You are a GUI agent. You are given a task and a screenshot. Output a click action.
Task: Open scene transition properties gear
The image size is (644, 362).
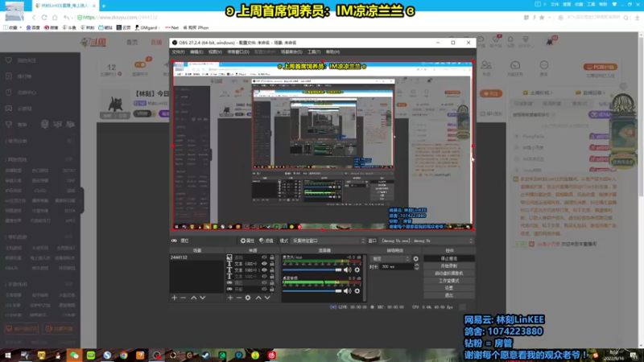pos(415,259)
